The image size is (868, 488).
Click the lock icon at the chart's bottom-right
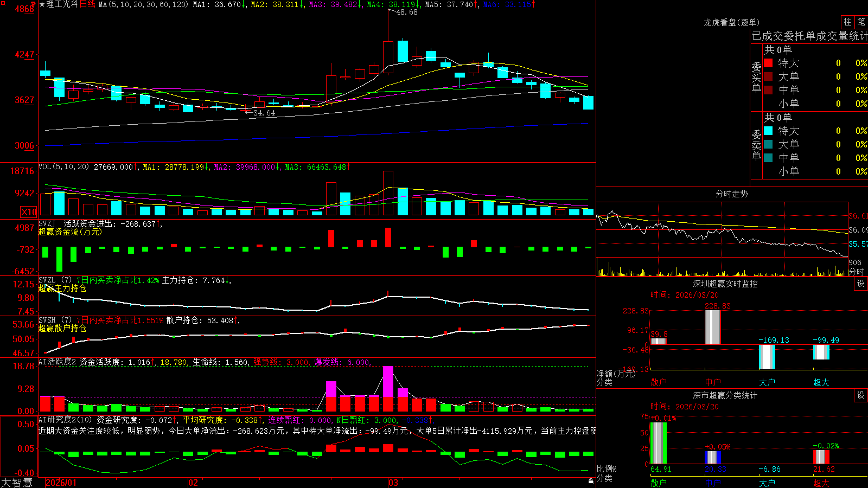pyautogui.click(x=591, y=481)
